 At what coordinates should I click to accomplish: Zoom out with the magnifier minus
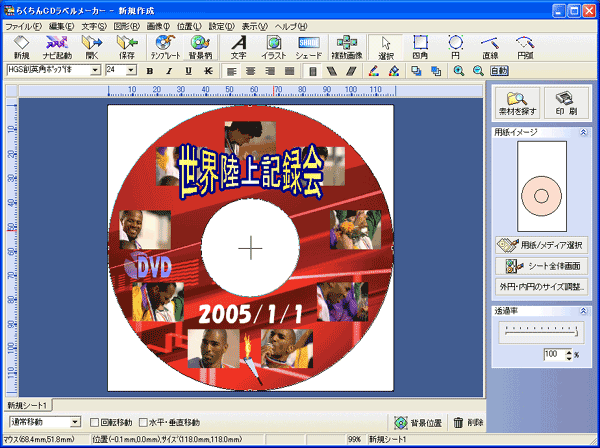coord(478,71)
